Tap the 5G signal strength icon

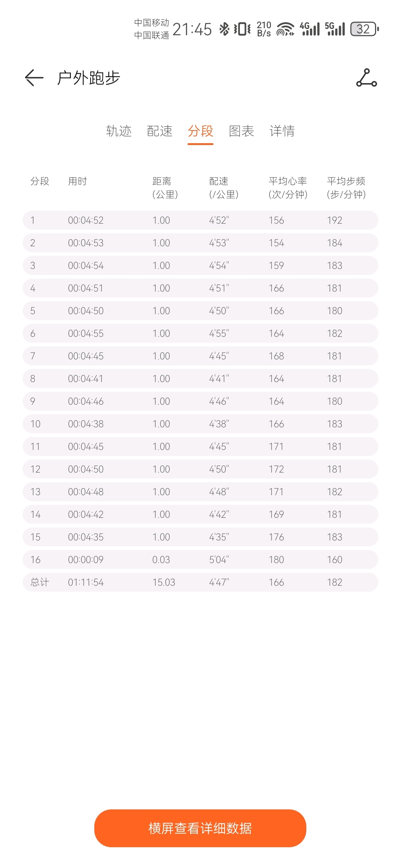coord(335,29)
